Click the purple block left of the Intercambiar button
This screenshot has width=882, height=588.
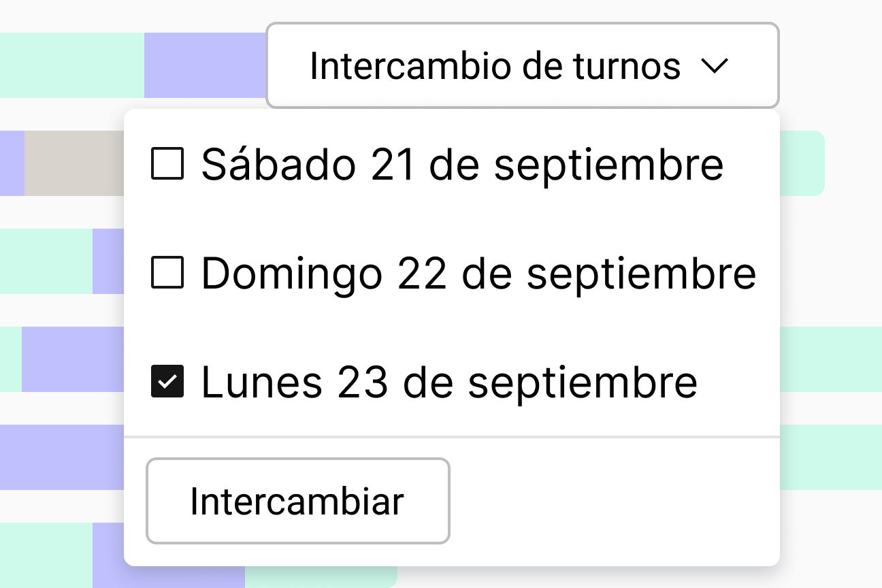(x=61, y=457)
